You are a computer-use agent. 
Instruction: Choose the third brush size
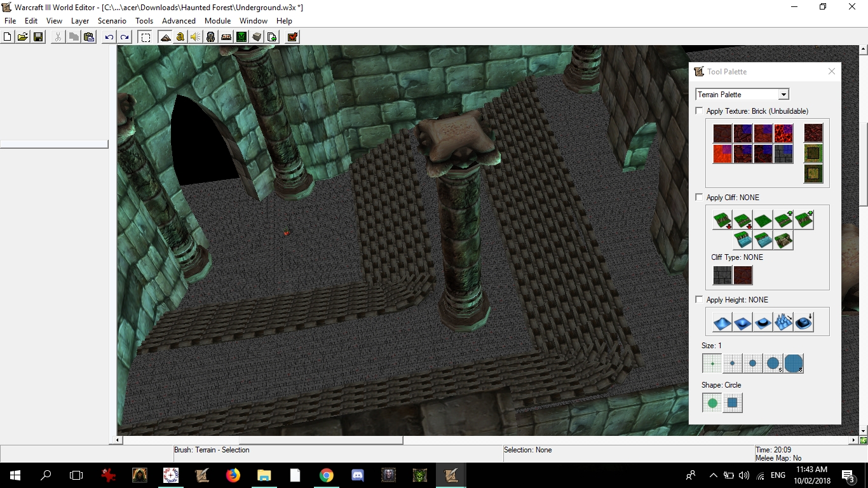pyautogui.click(x=752, y=363)
